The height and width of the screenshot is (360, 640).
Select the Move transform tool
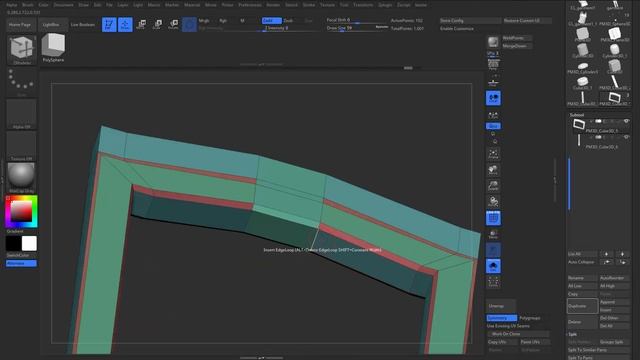point(141,24)
